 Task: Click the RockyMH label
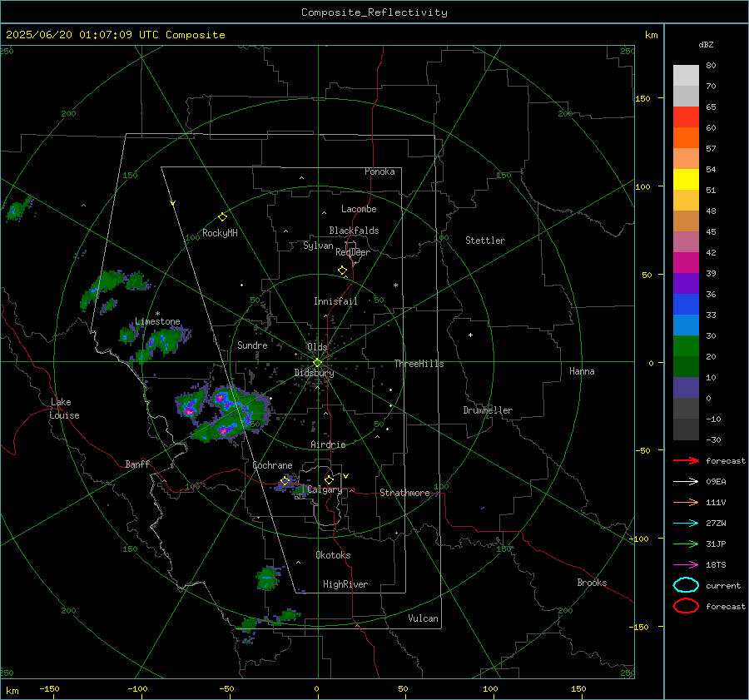(x=220, y=233)
